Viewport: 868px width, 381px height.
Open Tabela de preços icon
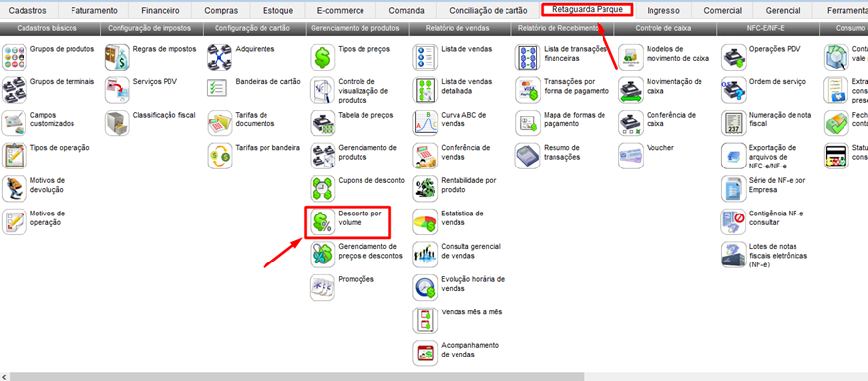point(322,123)
